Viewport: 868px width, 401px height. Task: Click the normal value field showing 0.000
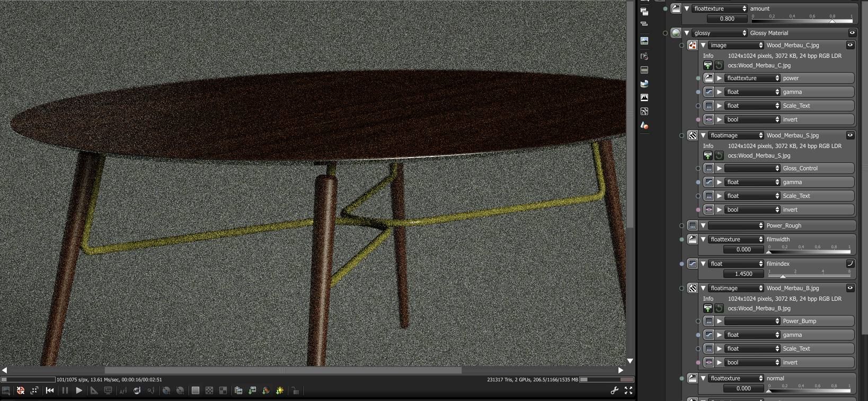tap(743, 388)
